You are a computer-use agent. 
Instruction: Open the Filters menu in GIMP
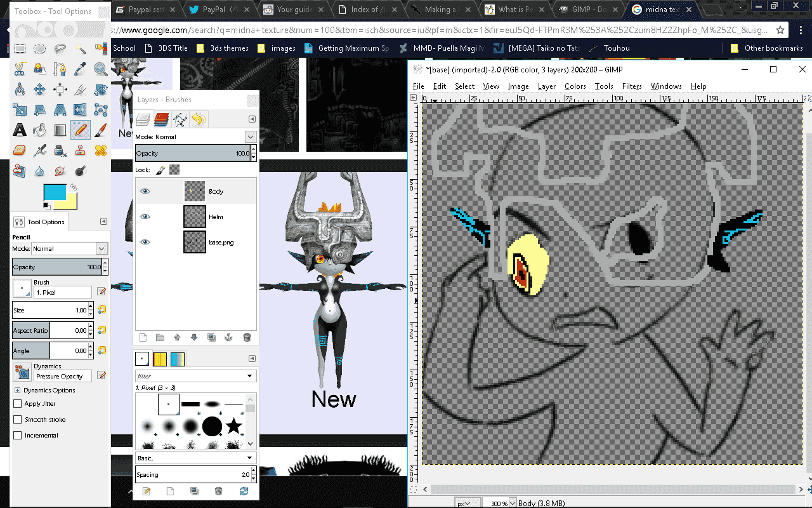(x=632, y=86)
